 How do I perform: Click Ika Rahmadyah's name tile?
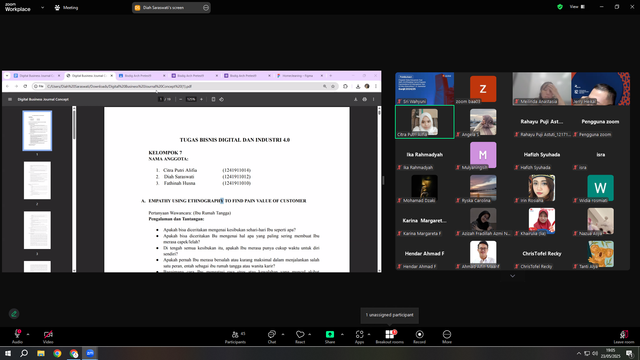coord(424,155)
